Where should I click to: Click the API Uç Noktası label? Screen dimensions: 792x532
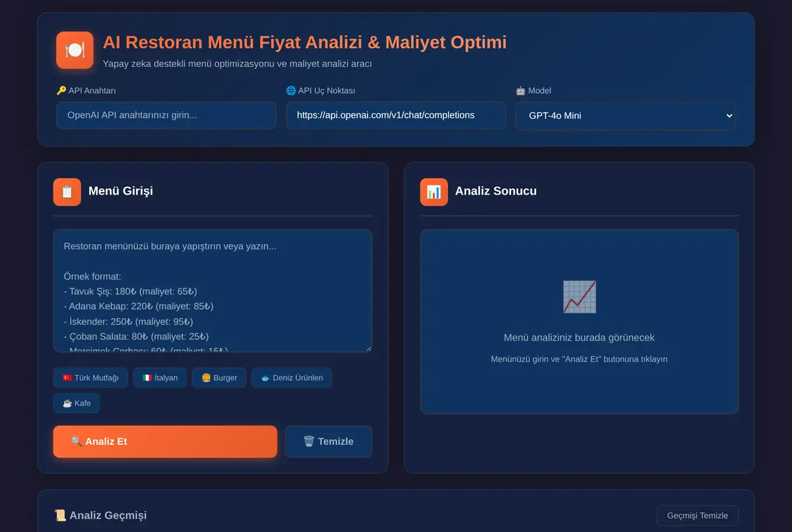pyautogui.click(x=321, y=91)
